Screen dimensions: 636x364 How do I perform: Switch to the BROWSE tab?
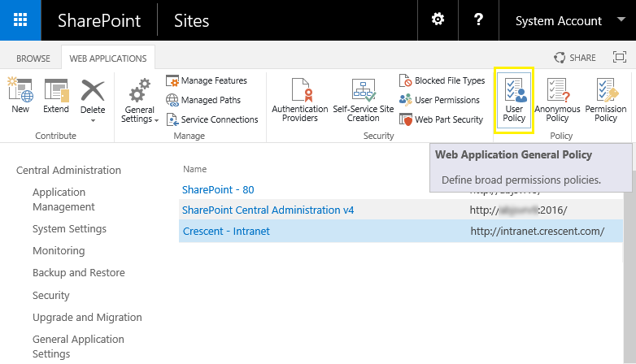33,58
